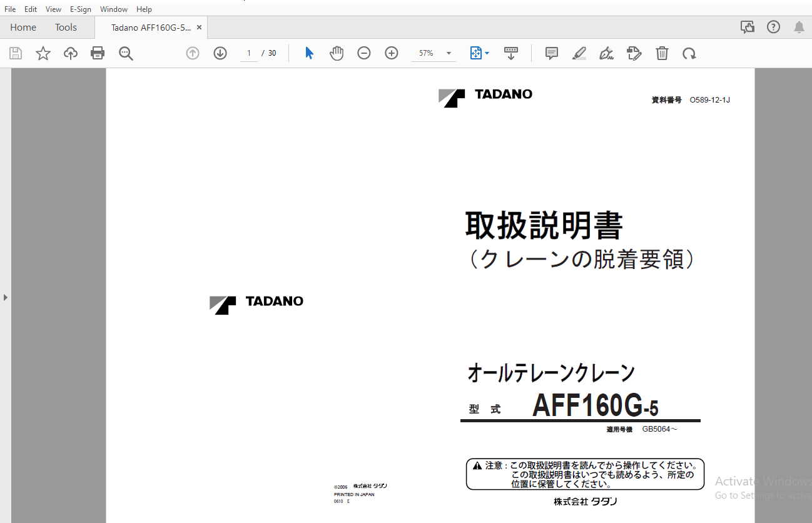812x523 pixels.
Task: Select the Tadano AFF160G-5 document tab
Action: pos(151,28)
